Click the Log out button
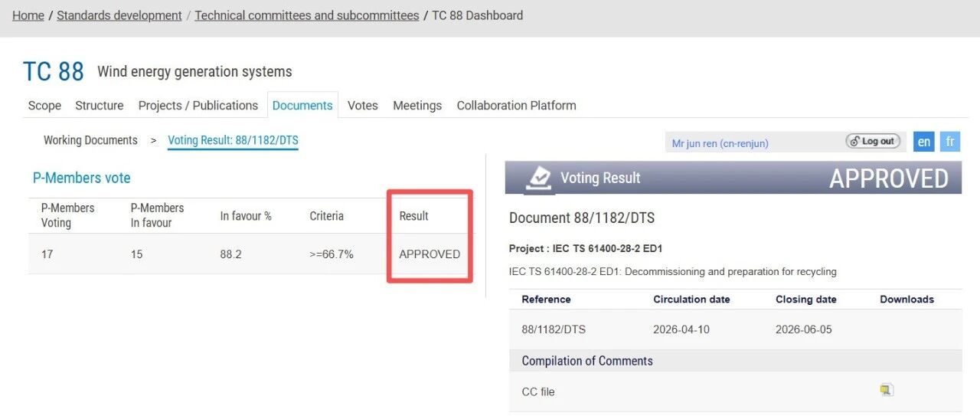Viewport: 980px width, 416px height. point(873,141)
